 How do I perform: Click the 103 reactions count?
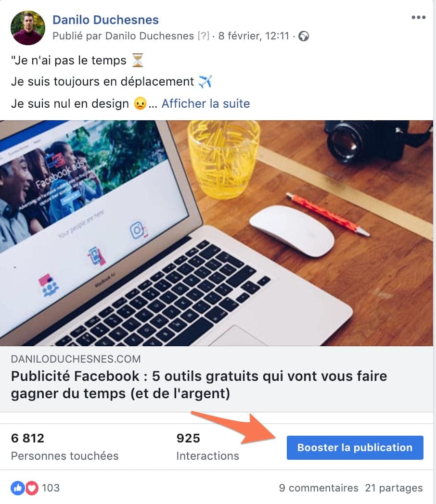click(51, 488)
